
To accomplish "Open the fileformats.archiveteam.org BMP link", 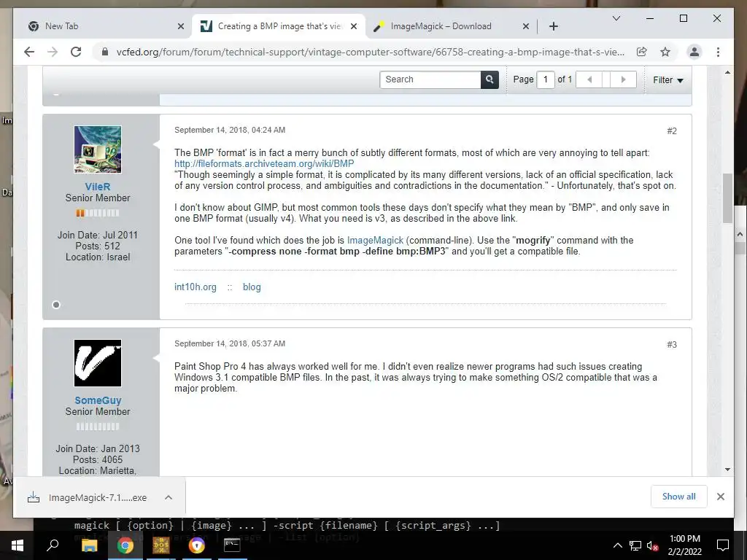I will [264, 164].
